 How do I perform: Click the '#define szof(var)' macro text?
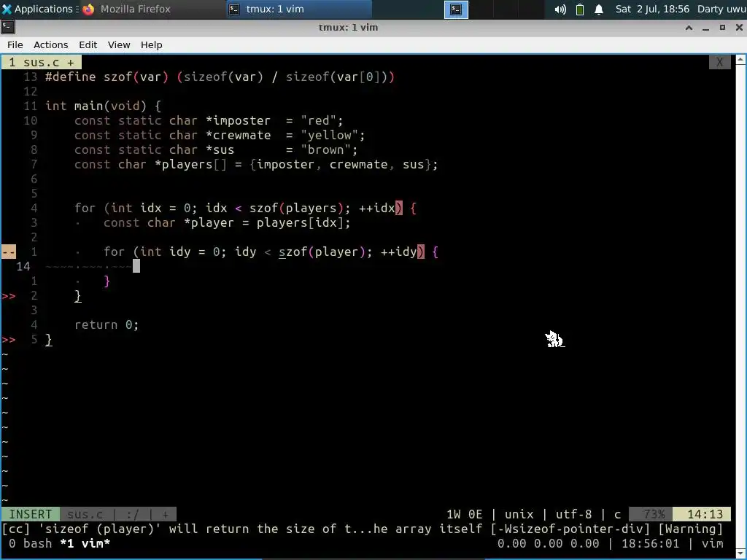[x=107, y=77]
